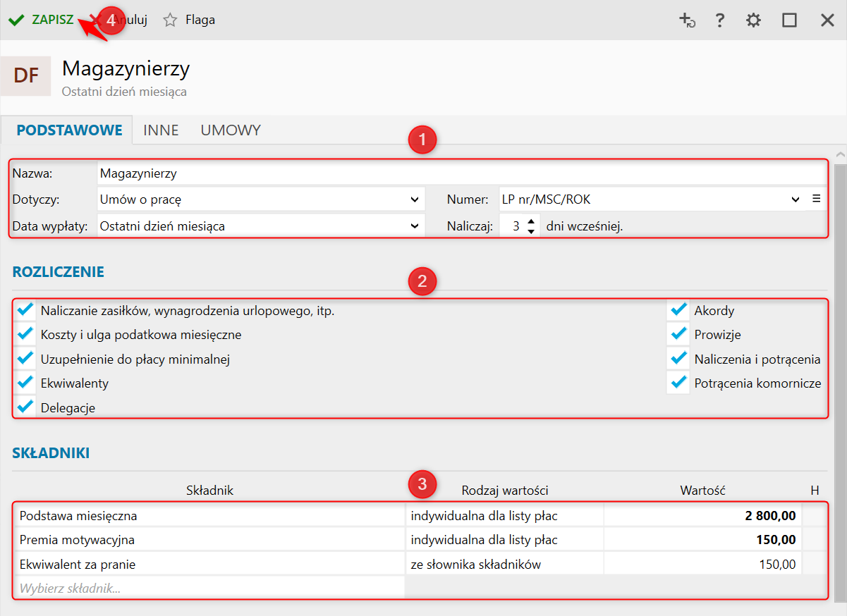Toggle Delegacje checkbox

click(x=25, y=407)
